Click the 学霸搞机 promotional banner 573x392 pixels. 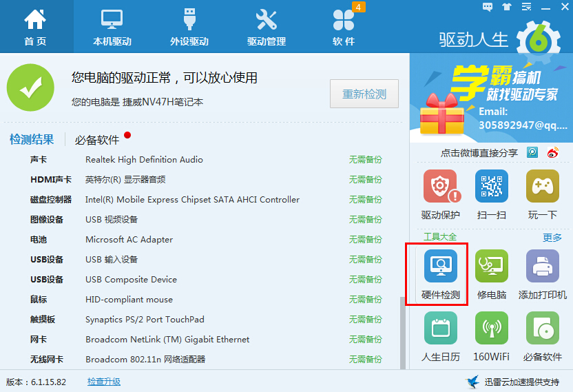coord(491,98)
